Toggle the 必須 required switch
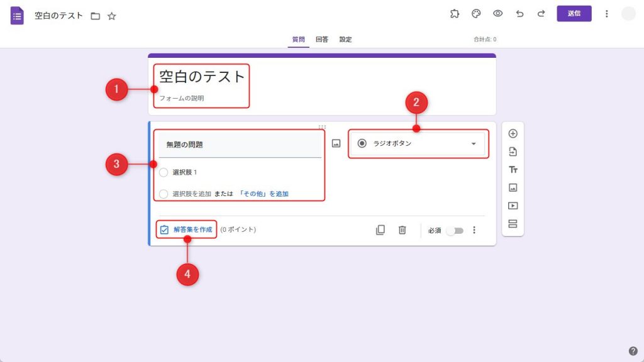 pos(455,230)
